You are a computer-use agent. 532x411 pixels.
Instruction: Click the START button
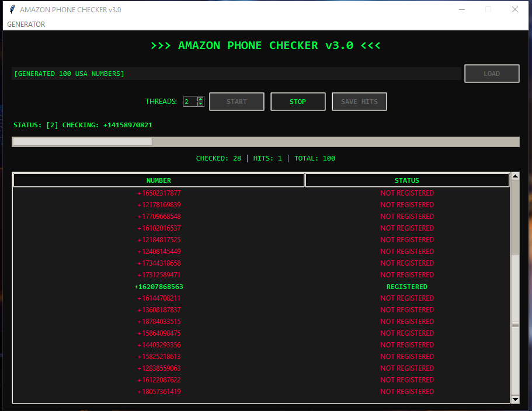pos(237,102)
